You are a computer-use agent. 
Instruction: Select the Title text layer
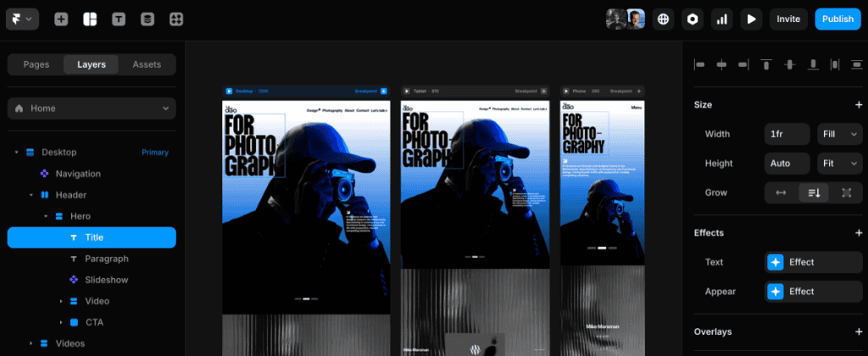pos(92,237)
